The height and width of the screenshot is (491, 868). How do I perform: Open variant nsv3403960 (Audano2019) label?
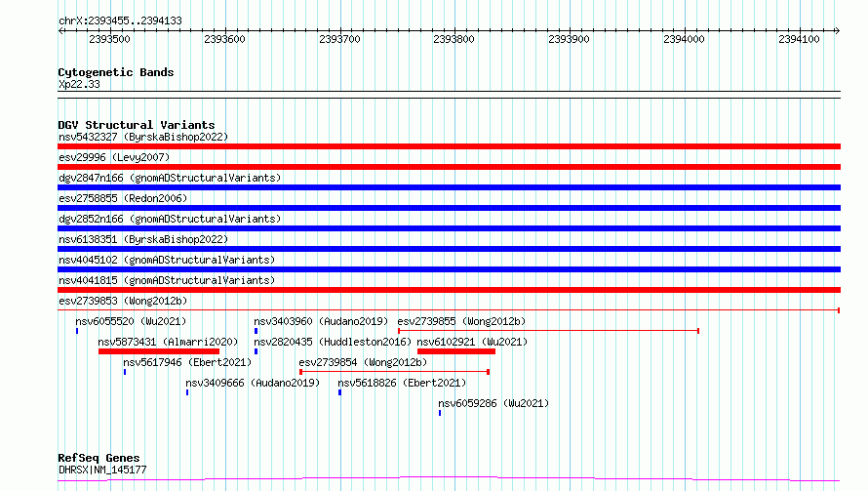click(321, 321)
